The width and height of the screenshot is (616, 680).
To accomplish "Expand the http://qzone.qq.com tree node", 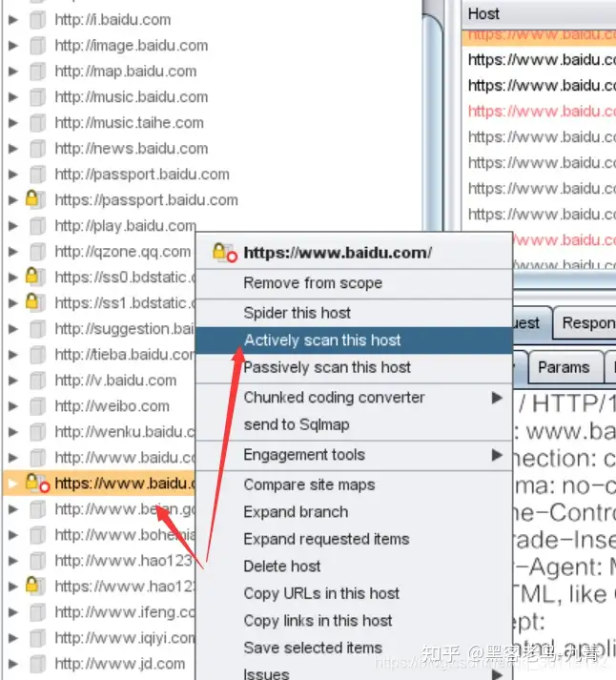I will (13, 252).
